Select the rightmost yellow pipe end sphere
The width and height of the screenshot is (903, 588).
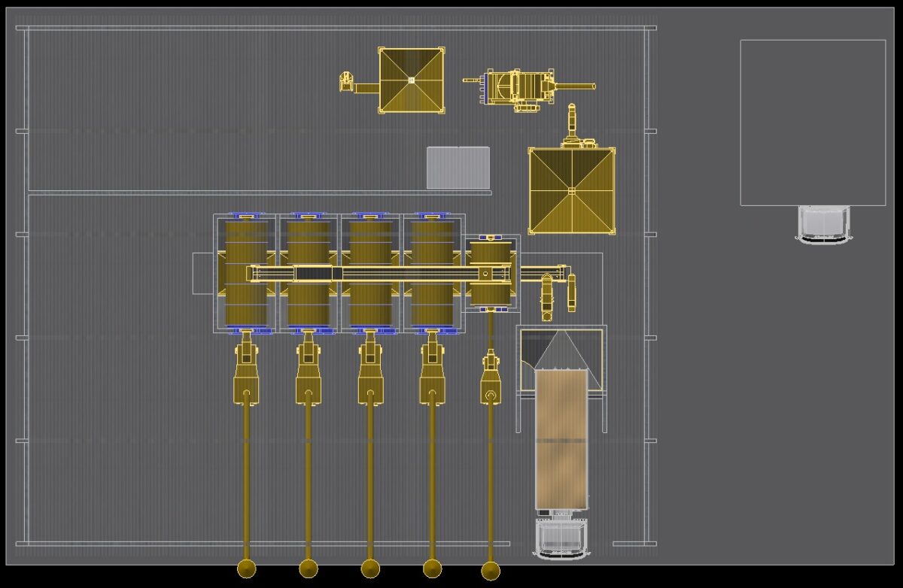coord(491,571)
